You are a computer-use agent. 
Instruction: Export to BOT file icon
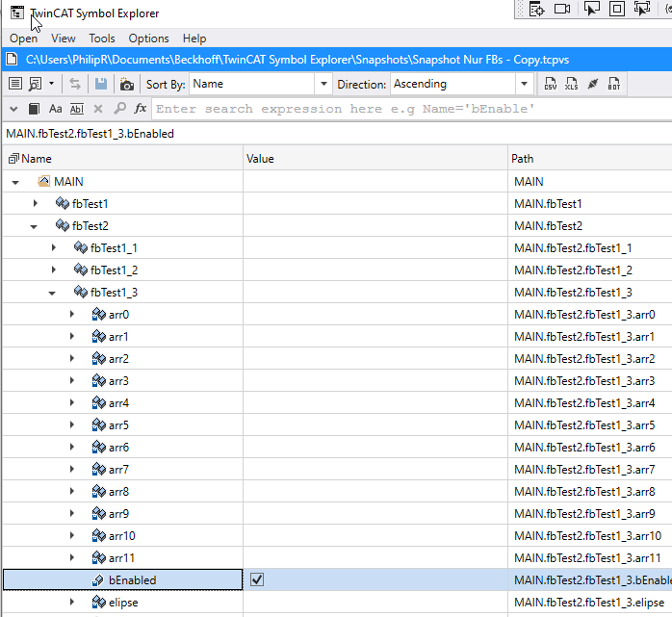coord(613,84)
